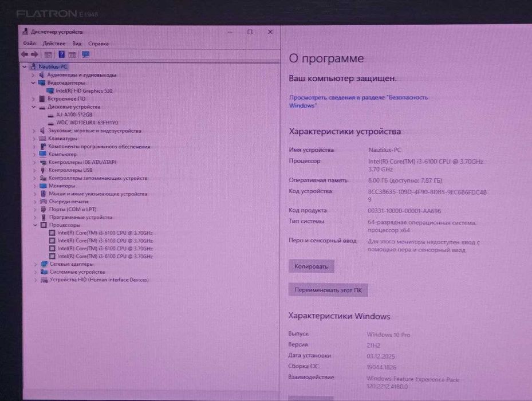Click the Nautilus-PC computer icon in tree

(33, 66)
